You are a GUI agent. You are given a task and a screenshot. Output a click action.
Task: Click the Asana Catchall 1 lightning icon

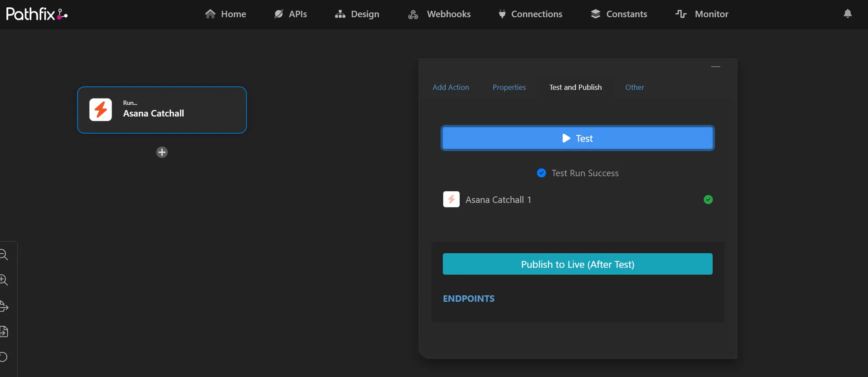click(x=451, y=199)
